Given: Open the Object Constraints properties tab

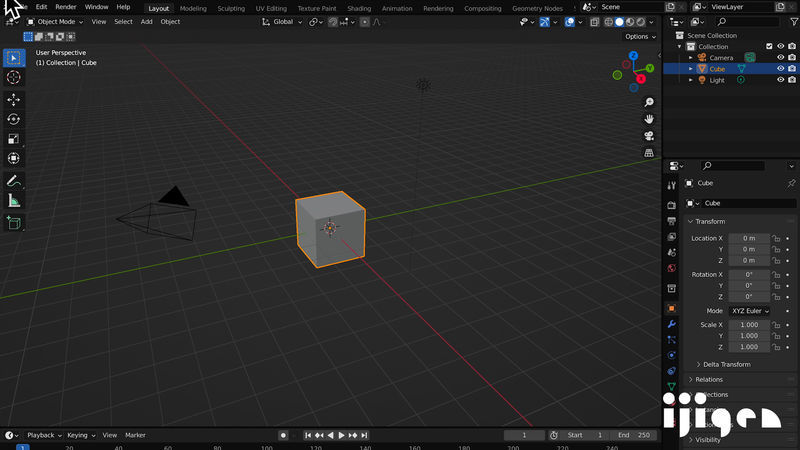Looking at the screenshot, I should click(671, 371).
